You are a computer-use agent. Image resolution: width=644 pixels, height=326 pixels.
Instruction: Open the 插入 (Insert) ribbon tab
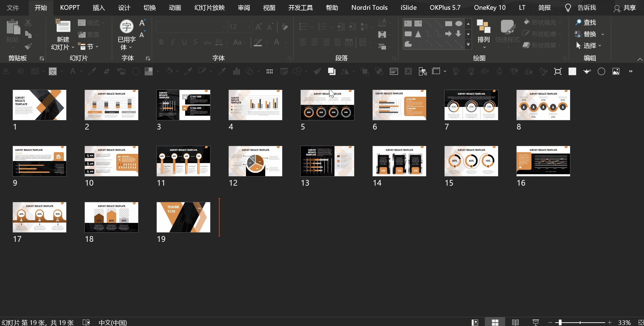coord(99,7)
